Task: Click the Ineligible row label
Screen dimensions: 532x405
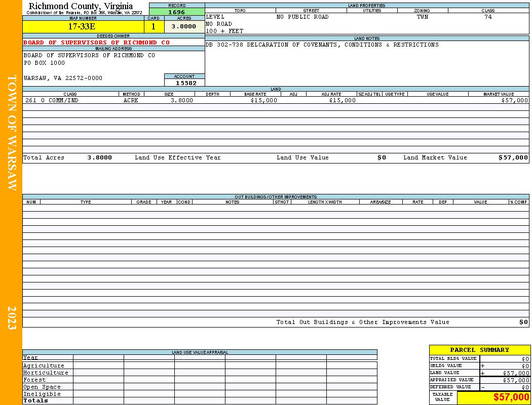Action: [x=42, y=394]
